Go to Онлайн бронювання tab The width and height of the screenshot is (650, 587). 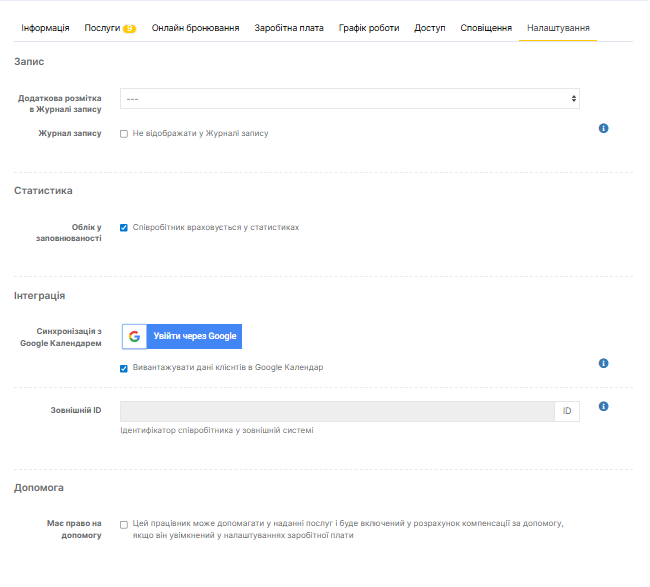click(x=195, y=27)
